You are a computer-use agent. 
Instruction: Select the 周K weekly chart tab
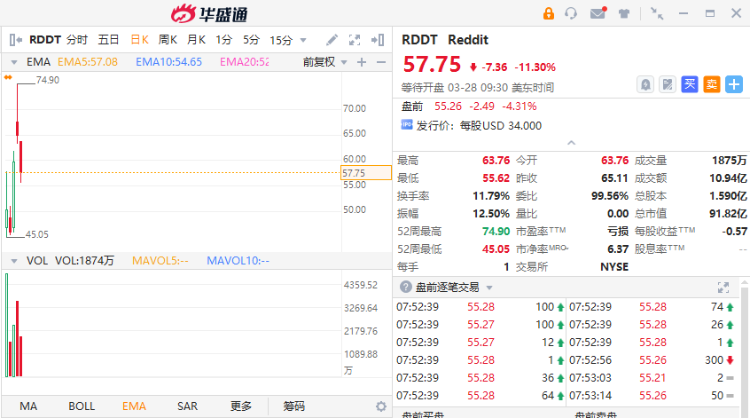coord(167,40)
